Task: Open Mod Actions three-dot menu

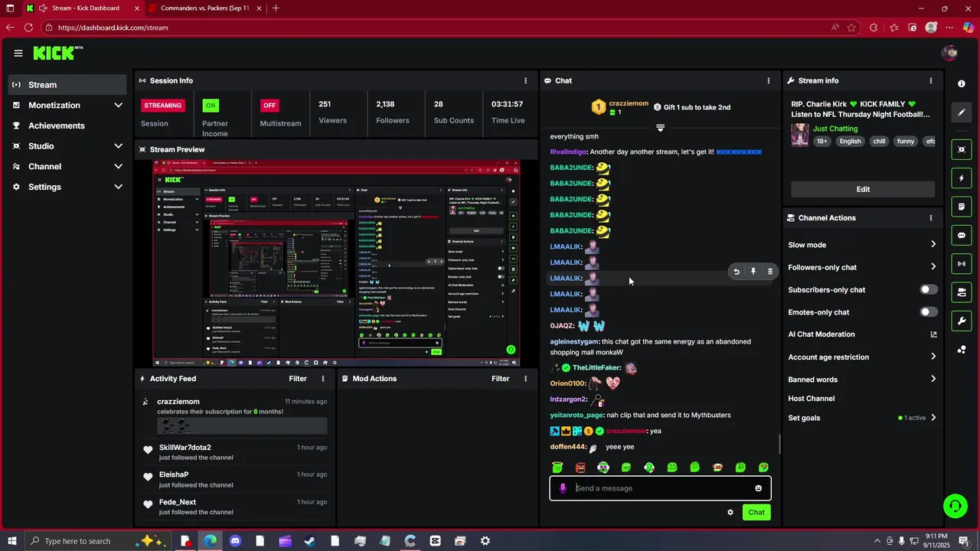Action: tap(525, 379)
